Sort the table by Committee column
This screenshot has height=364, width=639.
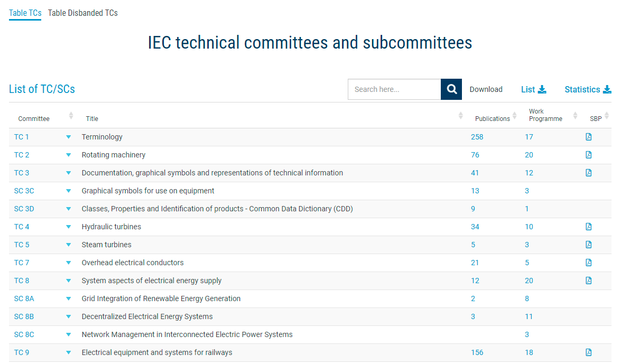71,116
